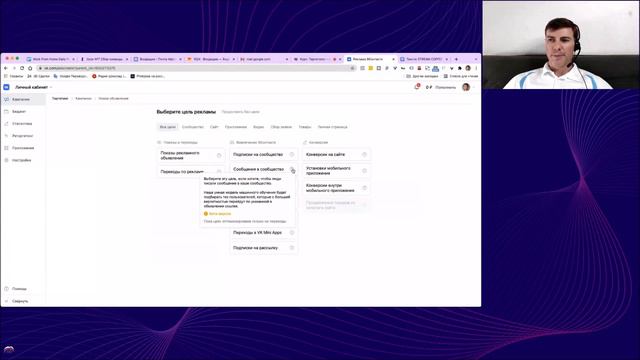Go back in the browser
640x360 pixels.
click(x=6, y=68)
